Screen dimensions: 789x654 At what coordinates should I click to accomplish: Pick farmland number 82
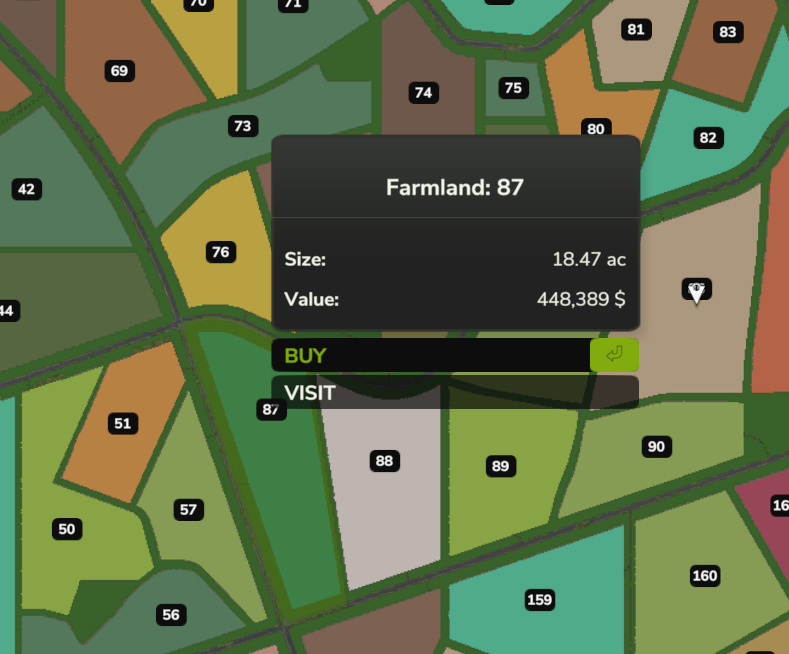coord(708,138)
